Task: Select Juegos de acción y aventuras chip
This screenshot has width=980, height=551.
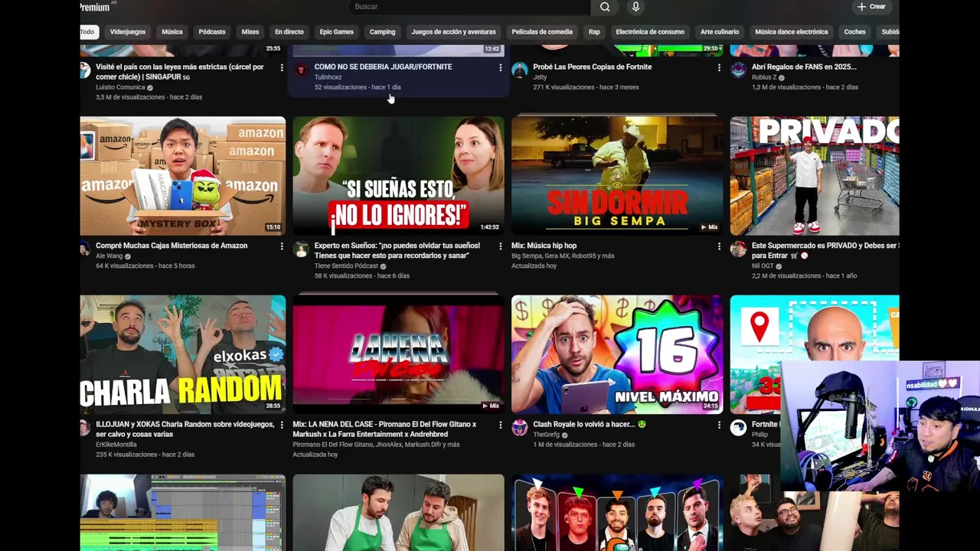Action: (454, 32)
